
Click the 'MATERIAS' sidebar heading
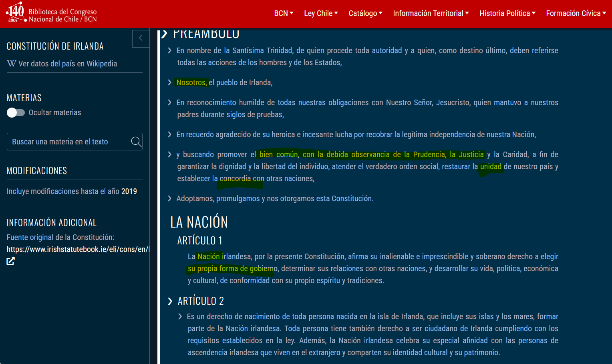[24, 98]
